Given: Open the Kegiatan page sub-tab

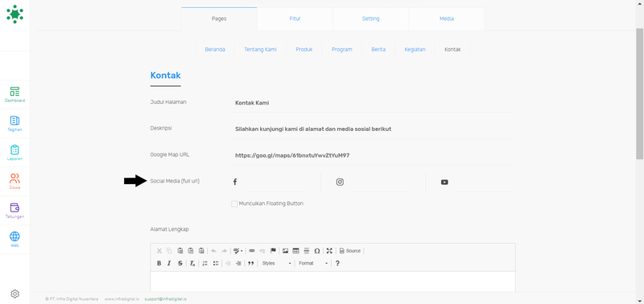Looking at the screenshot, I should point(415,49).
